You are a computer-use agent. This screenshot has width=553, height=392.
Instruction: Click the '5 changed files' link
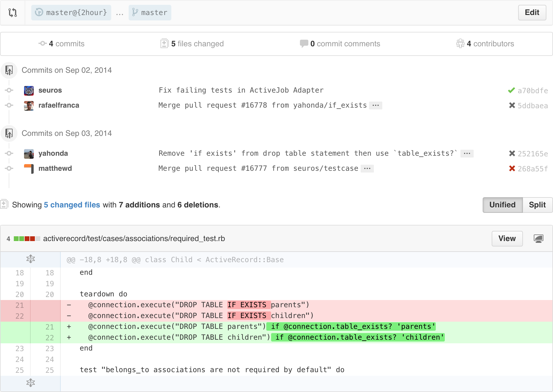[72, 205]
